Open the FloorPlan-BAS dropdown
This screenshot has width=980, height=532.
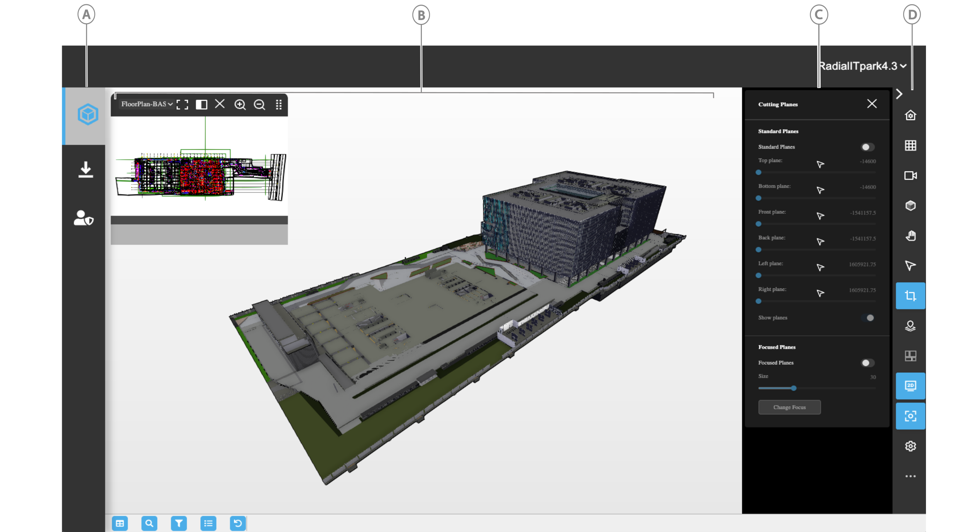point(147,104)
